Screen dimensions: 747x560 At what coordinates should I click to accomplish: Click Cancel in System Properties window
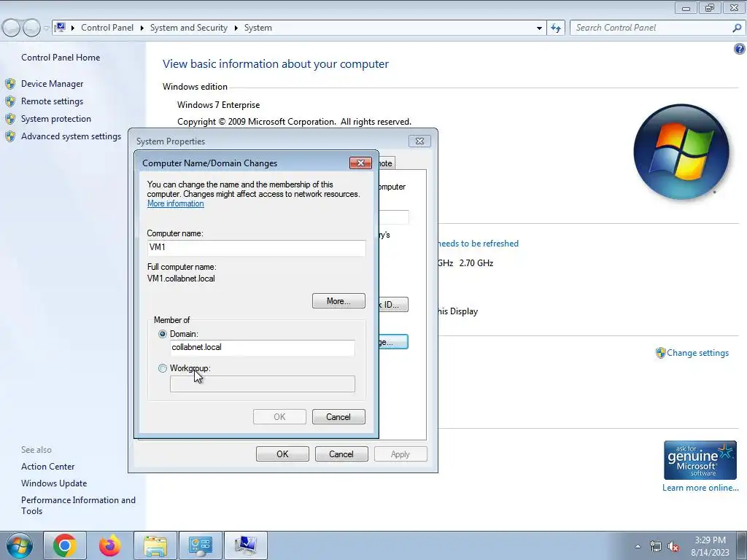(x=341, y=454)
